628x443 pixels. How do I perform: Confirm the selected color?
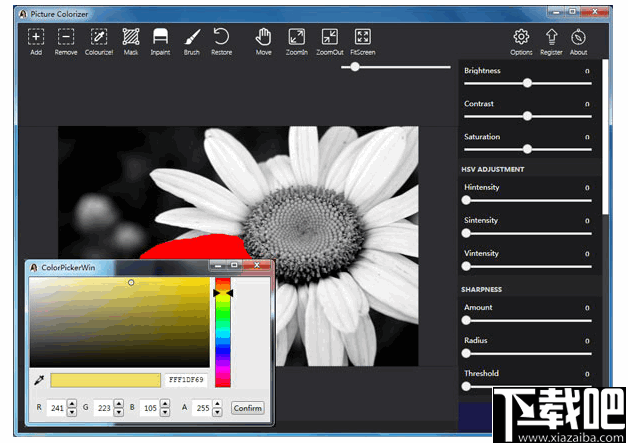pyautogui.click(x=248, y=408)
